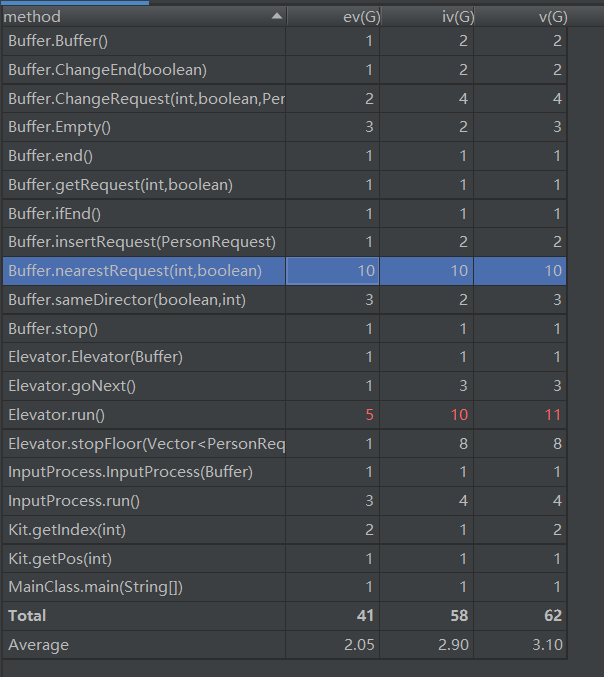Sort by the iv(G) column header

(x=452, y=17)
